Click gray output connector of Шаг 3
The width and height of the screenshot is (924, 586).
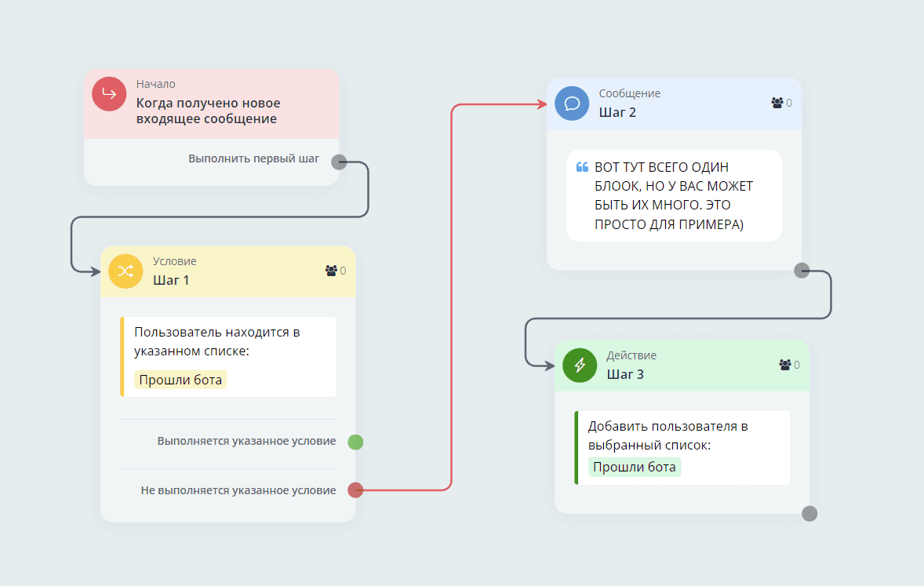pos(809,514)
